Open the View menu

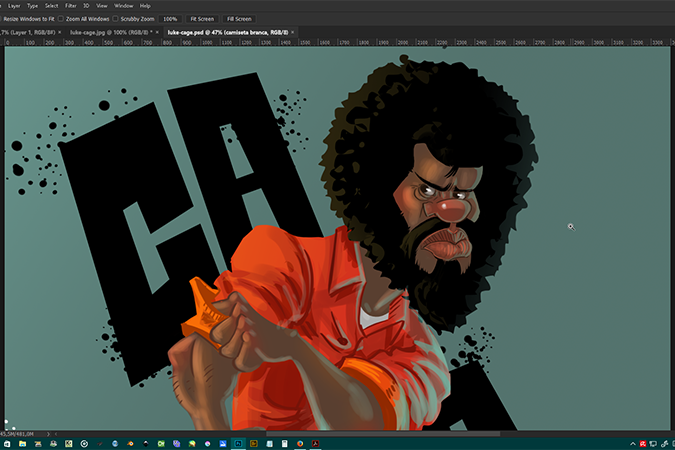pos(102,6)
